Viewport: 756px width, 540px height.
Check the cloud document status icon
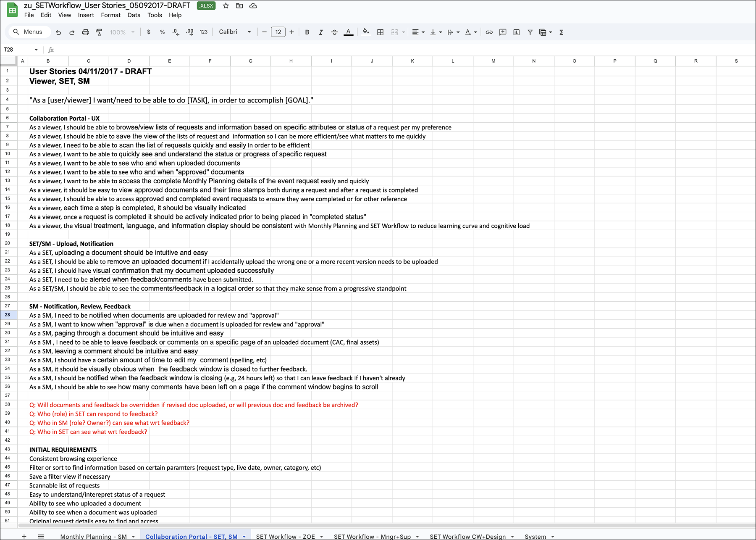[x=253, y=6]
